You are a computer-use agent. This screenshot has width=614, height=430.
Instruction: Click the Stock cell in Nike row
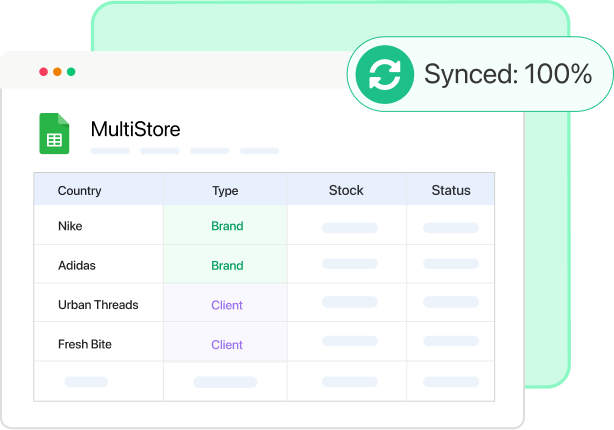[347, 225]
